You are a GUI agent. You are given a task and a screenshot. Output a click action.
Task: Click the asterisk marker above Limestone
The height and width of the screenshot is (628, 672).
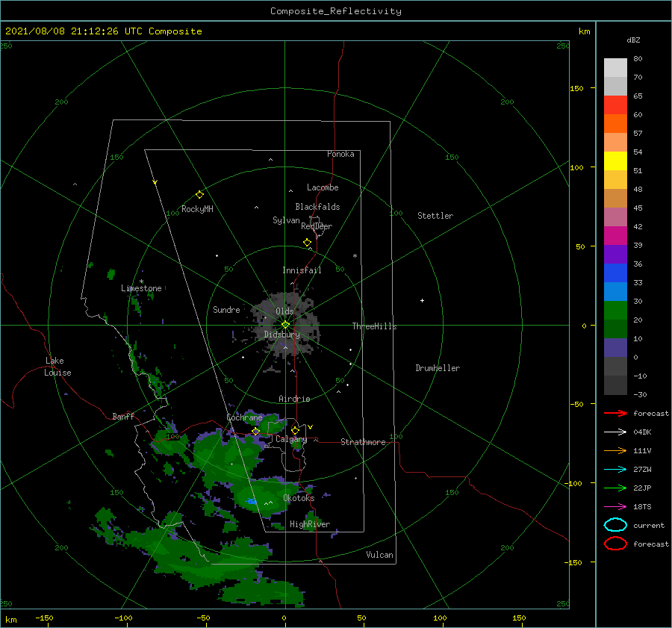pos(141,282)
